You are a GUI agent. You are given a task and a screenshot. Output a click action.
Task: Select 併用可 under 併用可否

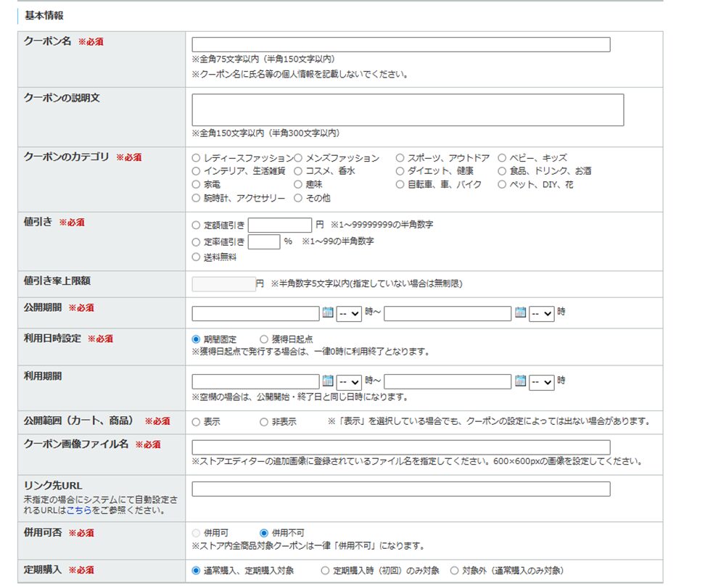197,532
